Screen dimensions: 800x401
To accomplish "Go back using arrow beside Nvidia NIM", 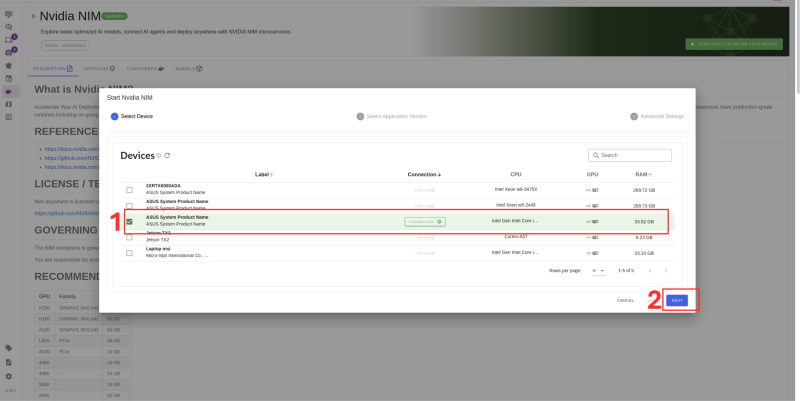I will click(x=34, y=16).
